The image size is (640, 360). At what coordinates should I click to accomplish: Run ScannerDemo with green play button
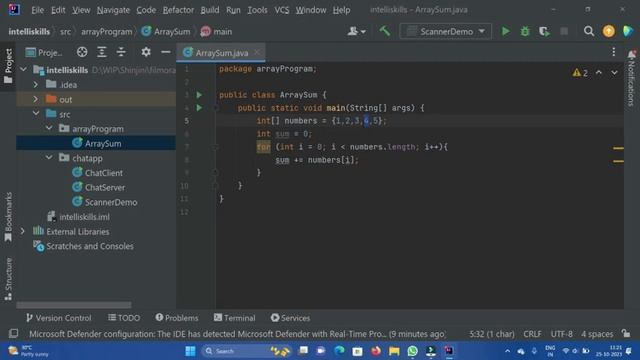pos(505,31)
